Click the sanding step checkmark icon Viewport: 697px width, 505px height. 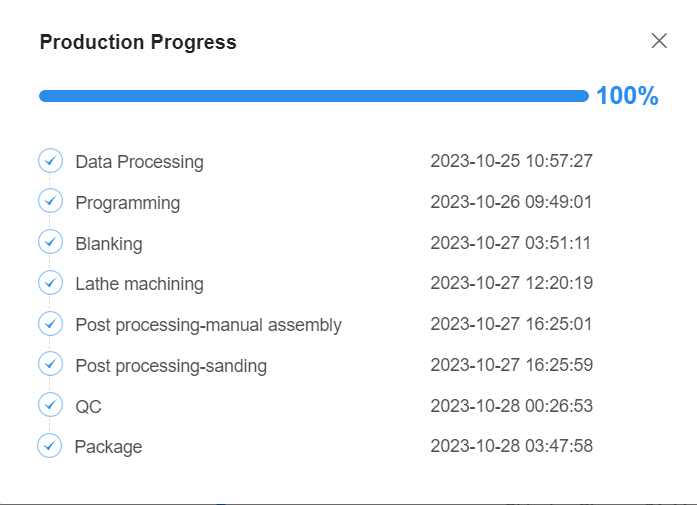pyautogui.click(x=50, y=364)
